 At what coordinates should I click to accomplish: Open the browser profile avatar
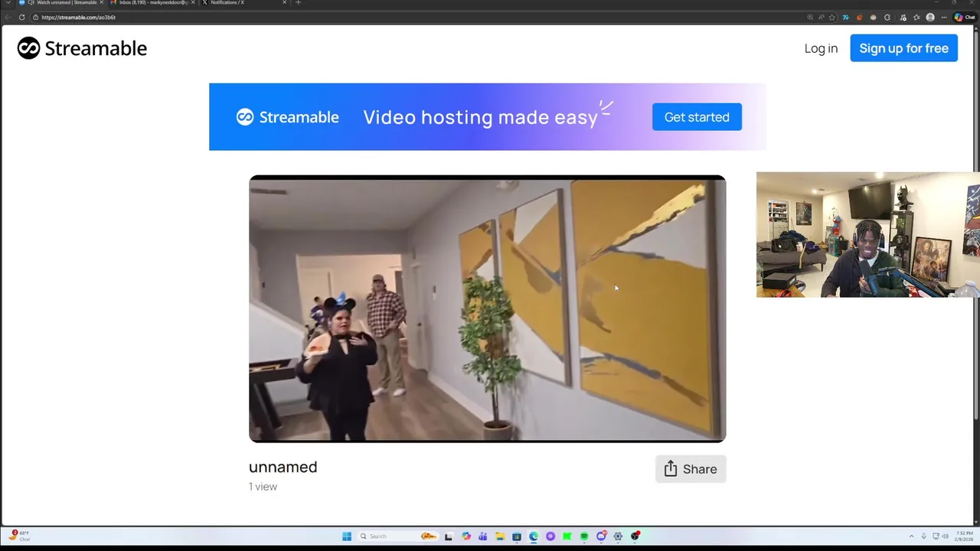click(930, 17)
